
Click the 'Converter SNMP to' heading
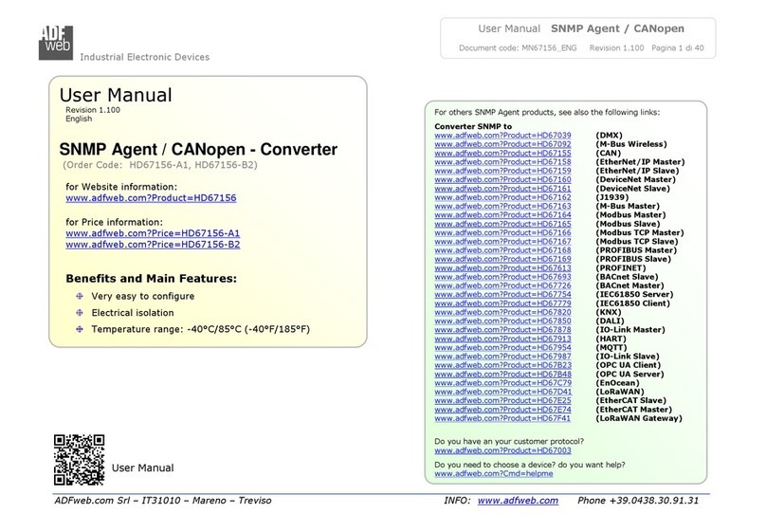tap(473, 126)
